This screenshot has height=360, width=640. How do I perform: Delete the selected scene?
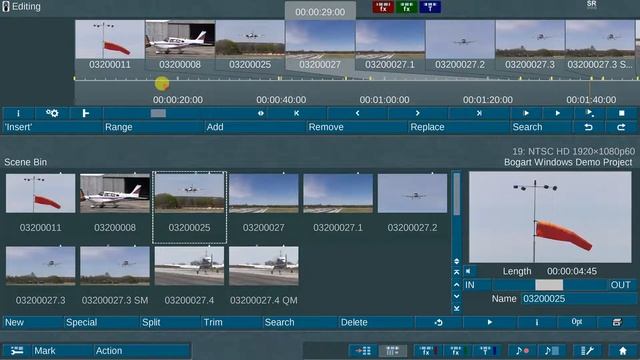coord(376,322)
